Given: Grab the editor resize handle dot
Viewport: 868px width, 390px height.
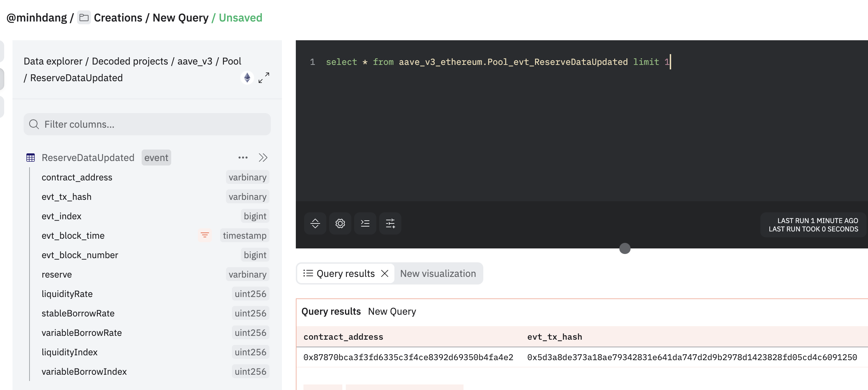Looking at the screenshot, I should point(625,248).
